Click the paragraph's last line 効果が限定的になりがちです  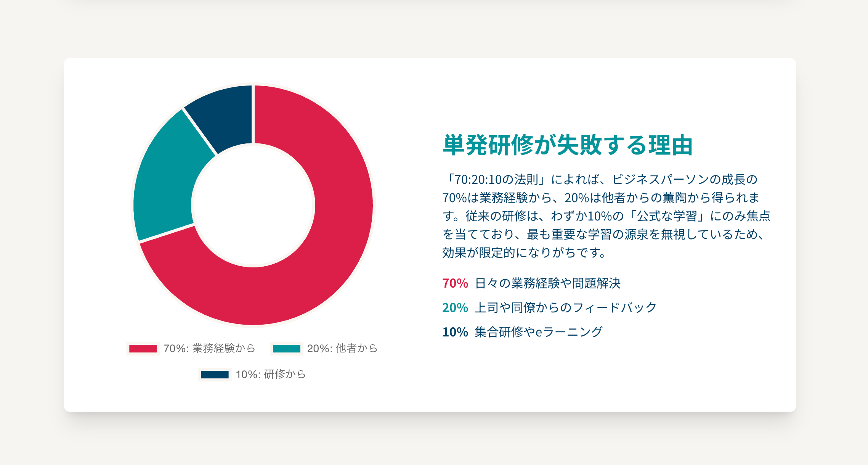(x=524, y=253)
